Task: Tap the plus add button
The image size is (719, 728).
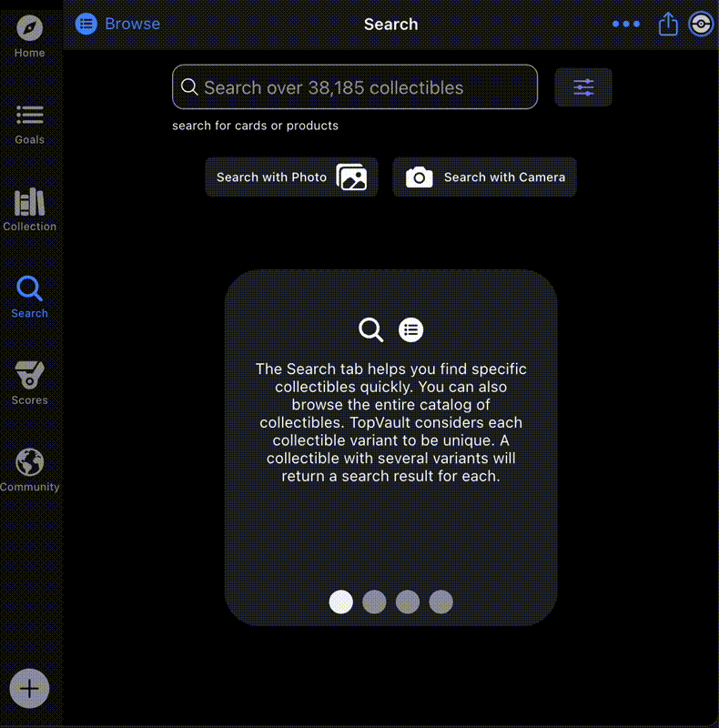Action: coord(29,688)
